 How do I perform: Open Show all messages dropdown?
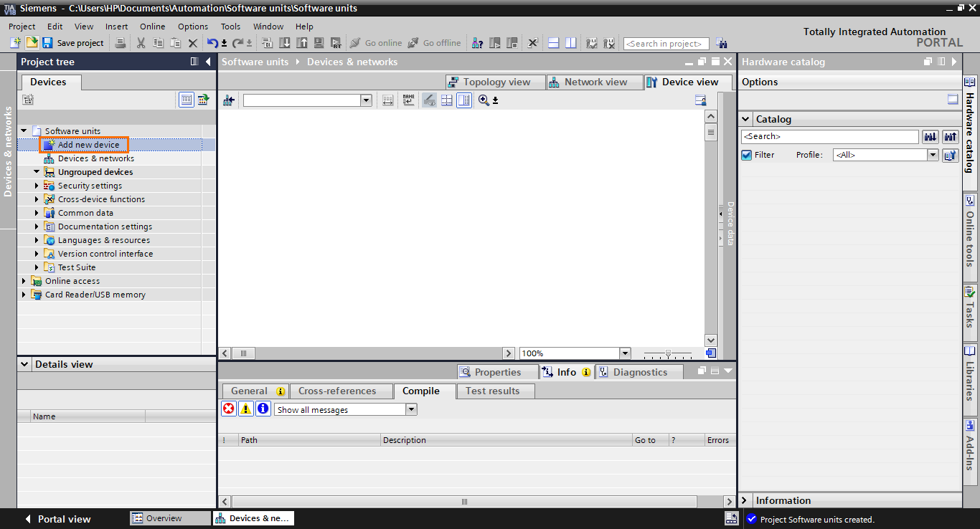pyautogui.click(x=411, y=409)
